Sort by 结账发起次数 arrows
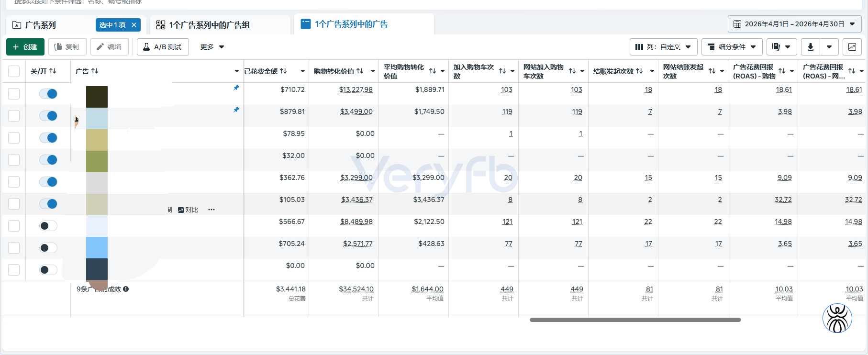This screenshot has width=868, height=355. pyautogui.click(x=639, y=71)
